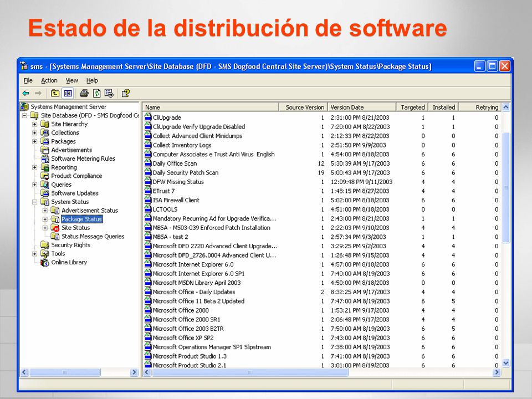Expand the Packages node
The width and height of the screenshot is (532, 399).
(34, 141)
